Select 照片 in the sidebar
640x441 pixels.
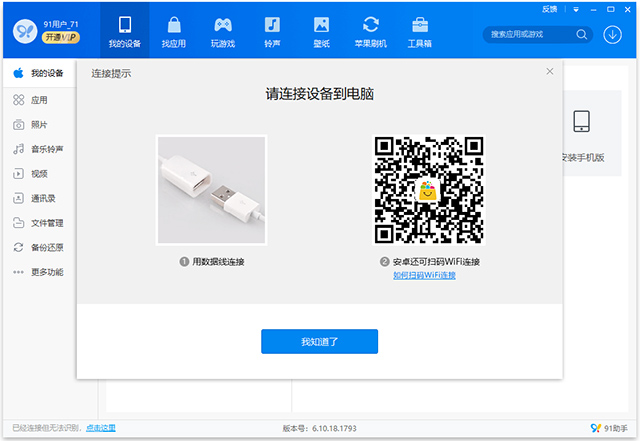pyautogui.click(x=40, y=125)
